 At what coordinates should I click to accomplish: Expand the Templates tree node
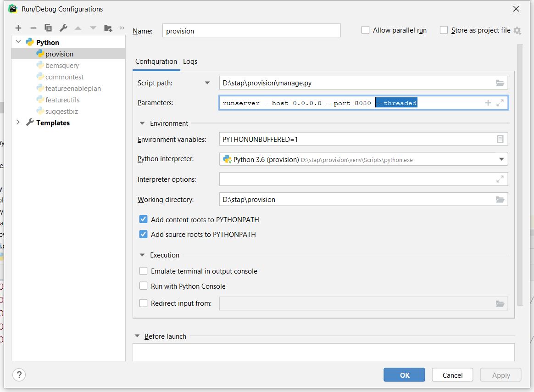[x=18, y=123]
